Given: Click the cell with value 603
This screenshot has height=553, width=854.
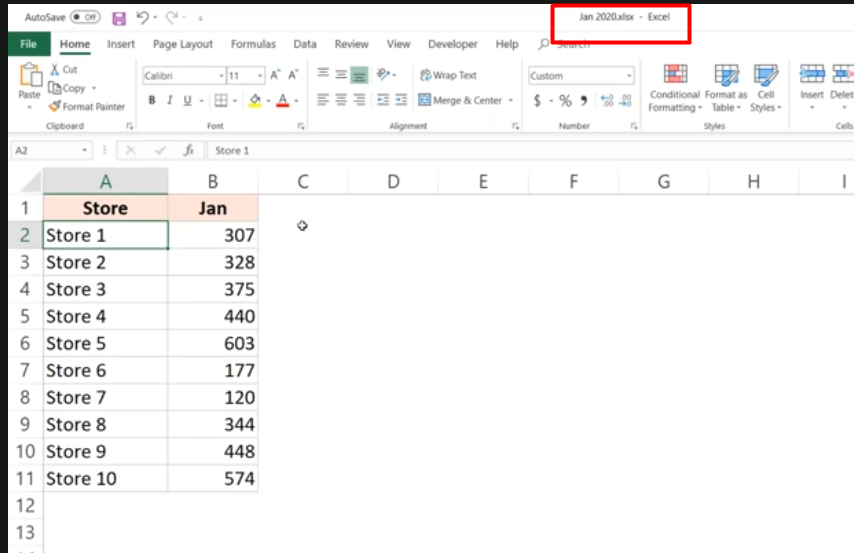Looking at the screenshot, I should [213, 344].
